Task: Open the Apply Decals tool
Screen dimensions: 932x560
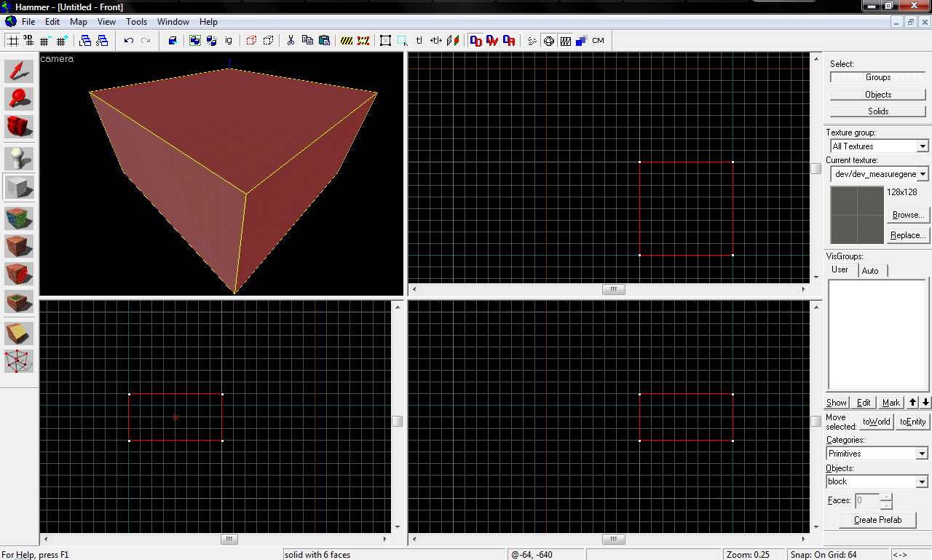Action: 20,274
